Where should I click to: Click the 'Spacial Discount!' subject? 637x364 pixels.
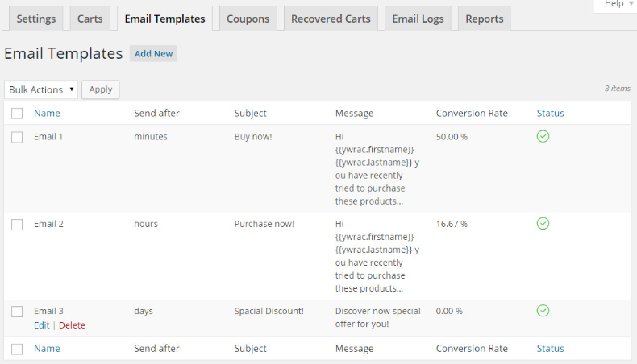tap(269, 311)
